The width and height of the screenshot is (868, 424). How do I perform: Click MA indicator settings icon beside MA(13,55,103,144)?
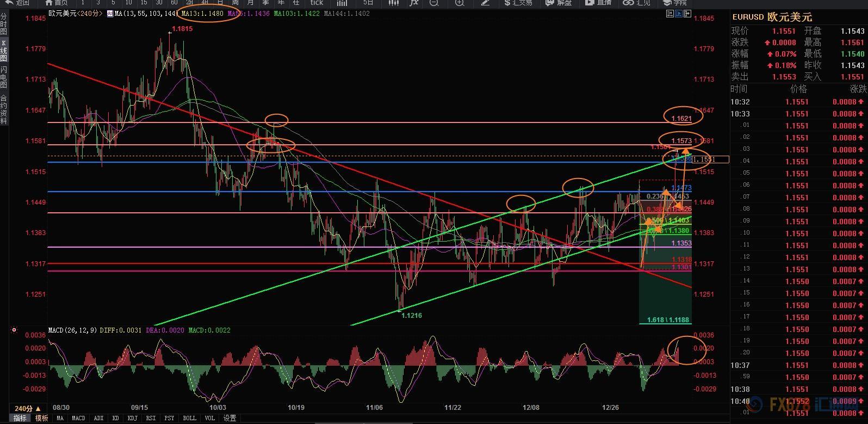click(110, 14)
